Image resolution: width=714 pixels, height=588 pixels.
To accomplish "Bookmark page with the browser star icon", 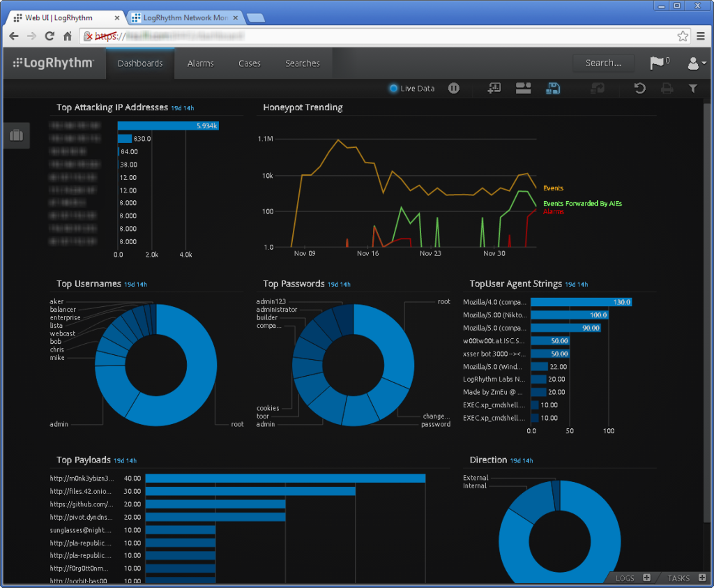I will tap(683, 36).
